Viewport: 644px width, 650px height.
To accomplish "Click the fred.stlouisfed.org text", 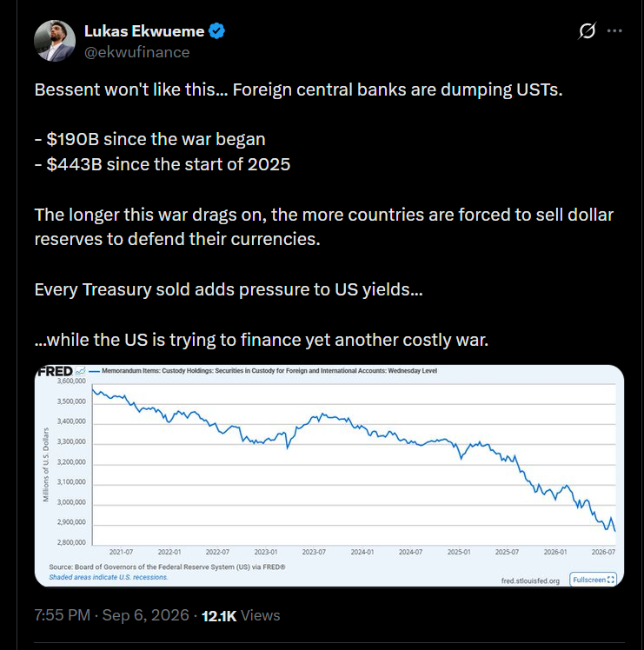I will 530,580.
